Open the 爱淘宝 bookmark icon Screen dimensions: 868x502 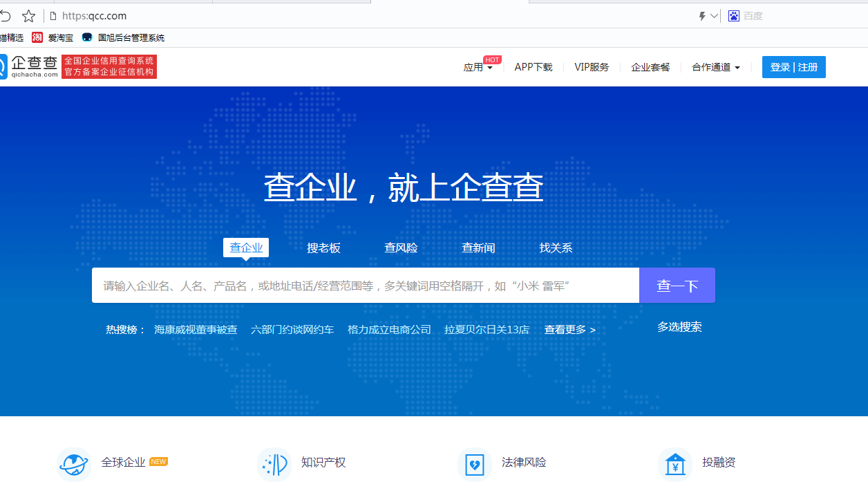(37, 37)
